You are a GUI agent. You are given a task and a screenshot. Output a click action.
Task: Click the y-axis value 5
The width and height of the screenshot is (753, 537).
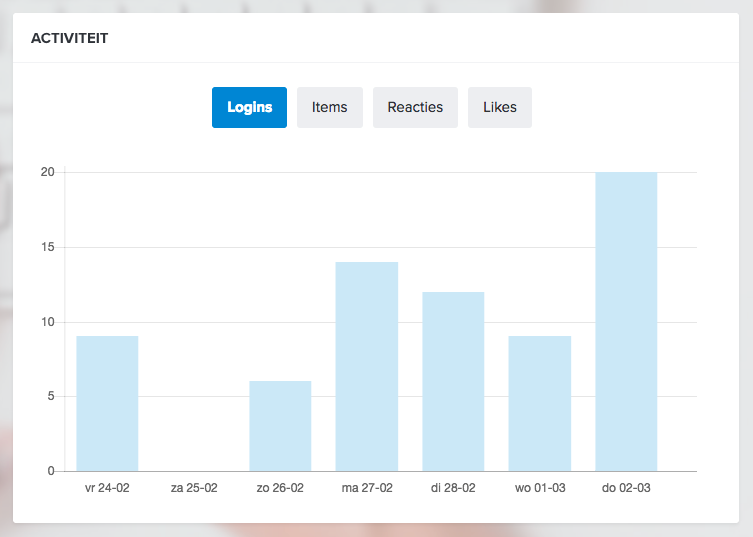click(x=51, y=396)
